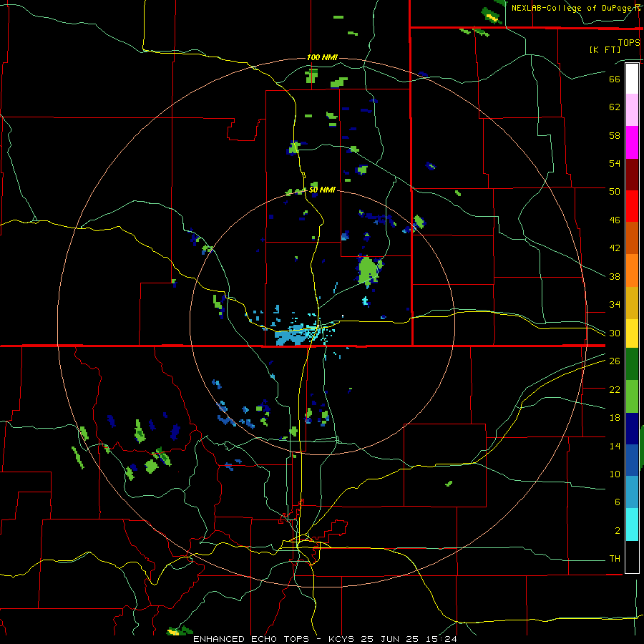This screenshot has height=644, width=644.
Task: Select the cyan band near the 2 label
Action: [x=632, y=525]
